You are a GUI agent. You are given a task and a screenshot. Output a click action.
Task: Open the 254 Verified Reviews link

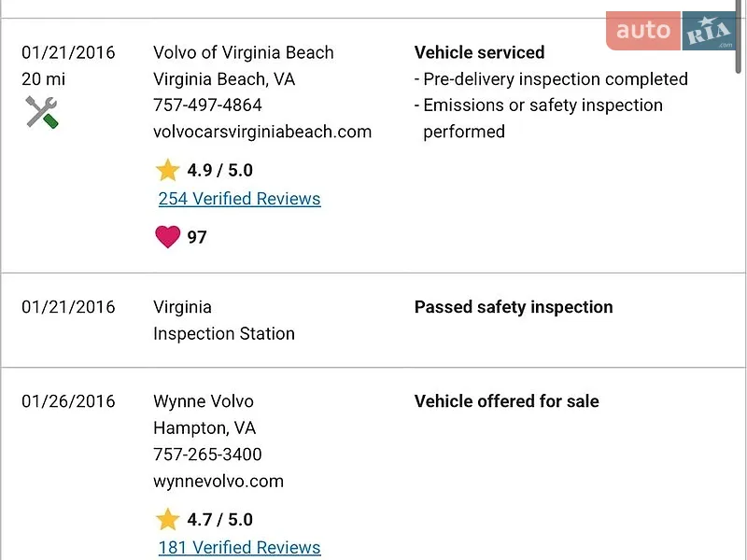tap(240, 199)
